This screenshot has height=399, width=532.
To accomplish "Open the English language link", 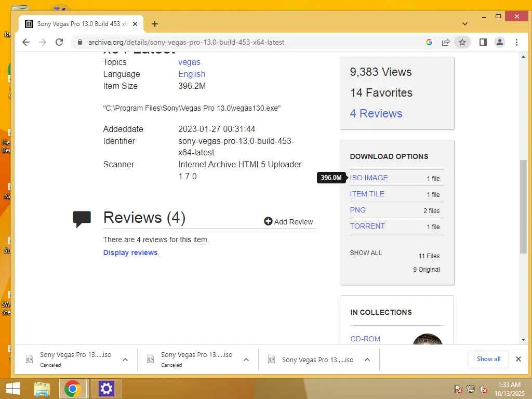I will click(192, 74).
